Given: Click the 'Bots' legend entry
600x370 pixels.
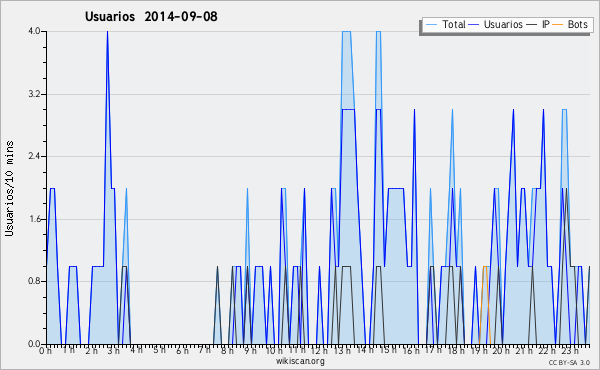Looking at the screenshot, I should point(577,24).
